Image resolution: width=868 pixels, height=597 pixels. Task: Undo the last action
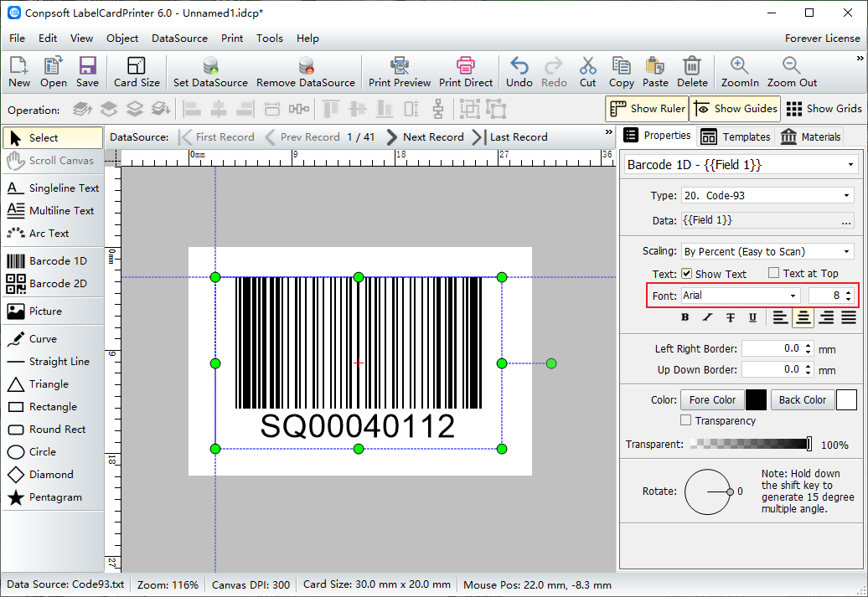tap(519, 72)
